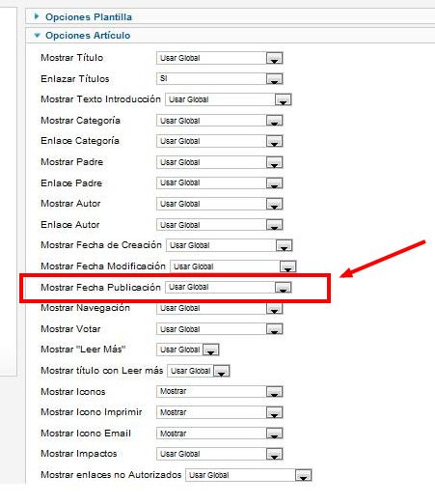Screen dimensions: 435x504
Task: Expand the Opciones Plantilla panel
Action: (89, 17)
